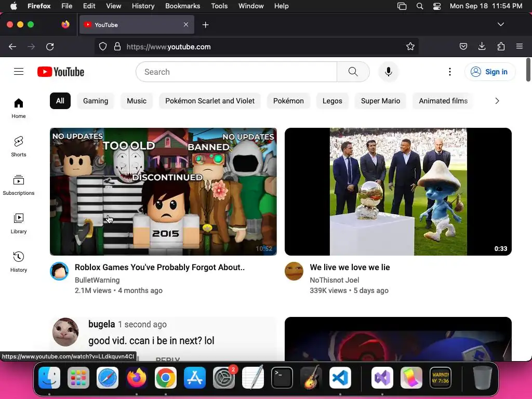Screen dimensions: 532x399
Task: Select the Super Mario filter chip
Action: coord(380,101)
